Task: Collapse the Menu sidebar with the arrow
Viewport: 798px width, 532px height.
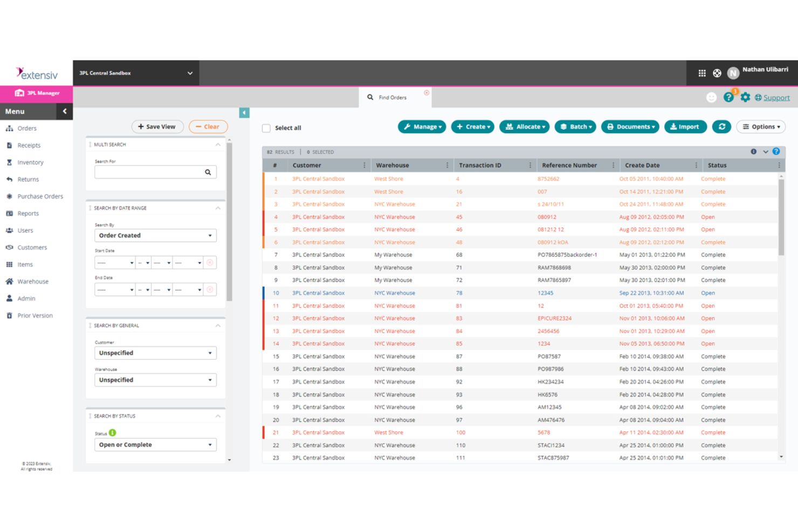Action: pyautogui.click(x=65, y=112)
